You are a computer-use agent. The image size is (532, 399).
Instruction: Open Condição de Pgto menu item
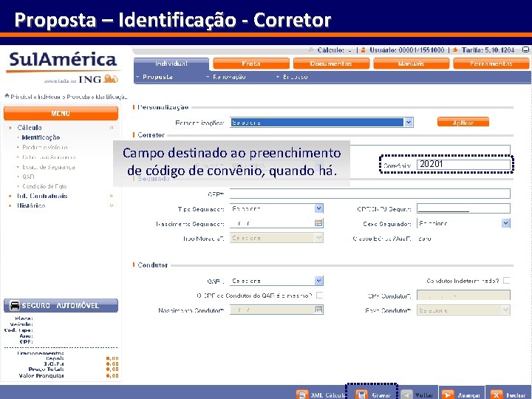(44, 186)
